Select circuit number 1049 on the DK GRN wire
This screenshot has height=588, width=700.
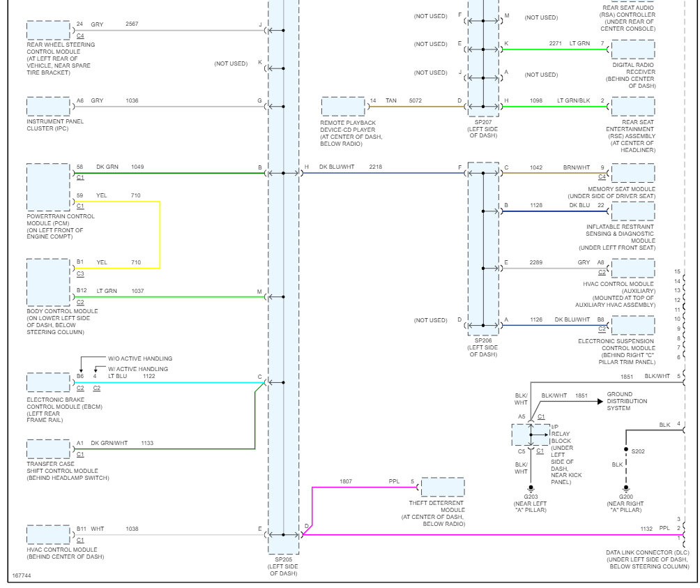click(x=137, y=167)
